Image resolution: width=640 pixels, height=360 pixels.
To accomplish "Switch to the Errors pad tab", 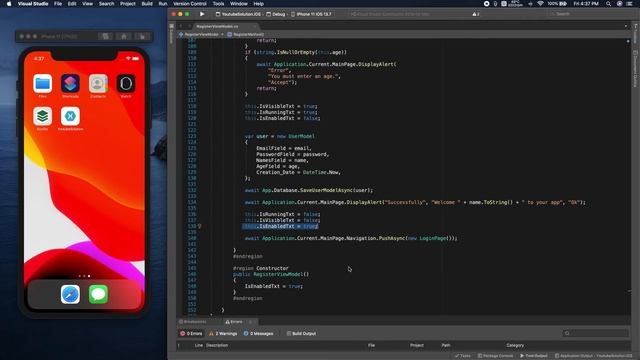I will (234, 322).
